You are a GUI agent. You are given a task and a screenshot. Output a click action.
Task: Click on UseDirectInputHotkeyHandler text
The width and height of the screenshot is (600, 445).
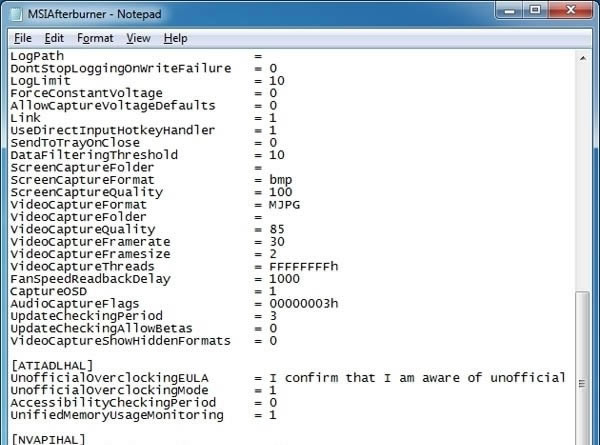(x=113, y=130)
